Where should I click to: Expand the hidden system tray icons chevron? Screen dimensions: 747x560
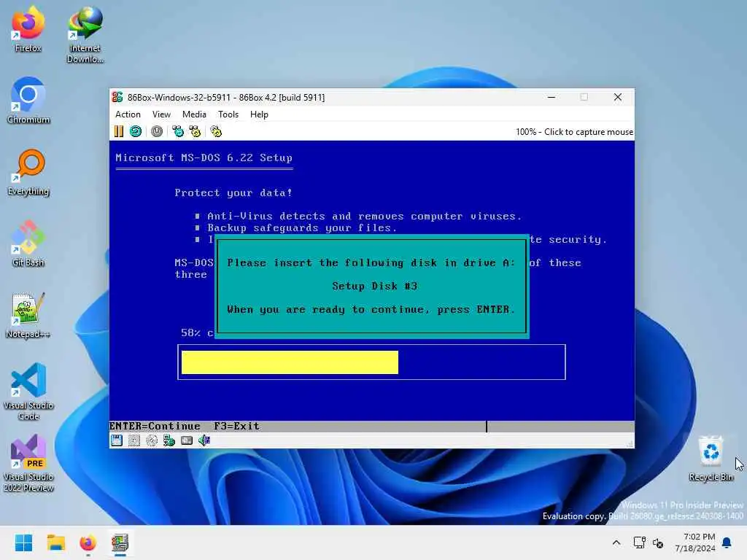(616, 542)
